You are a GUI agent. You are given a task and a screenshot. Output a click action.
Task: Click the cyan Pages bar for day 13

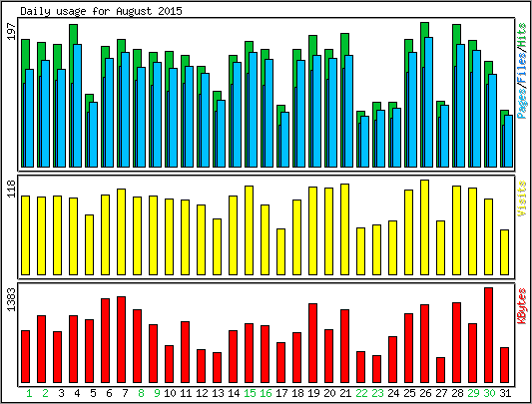[x=221, y=134]
